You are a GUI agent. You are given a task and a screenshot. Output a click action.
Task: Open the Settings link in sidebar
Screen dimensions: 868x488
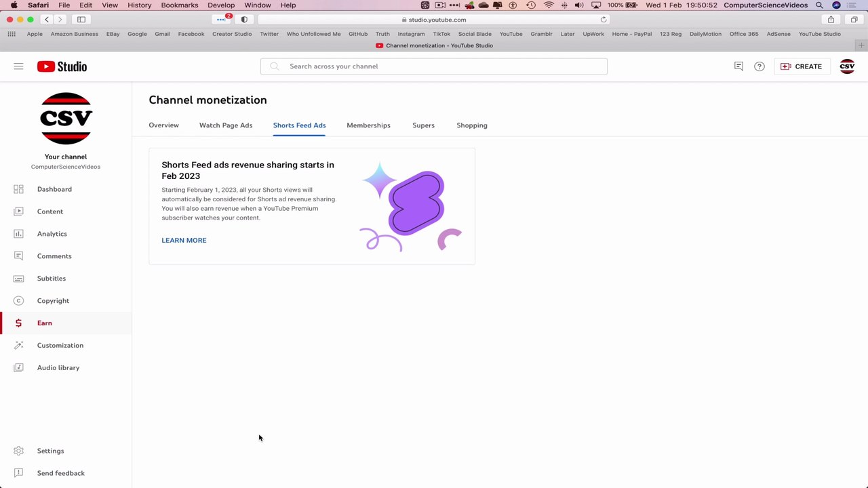pyautogui.click(x=50, y=451)
